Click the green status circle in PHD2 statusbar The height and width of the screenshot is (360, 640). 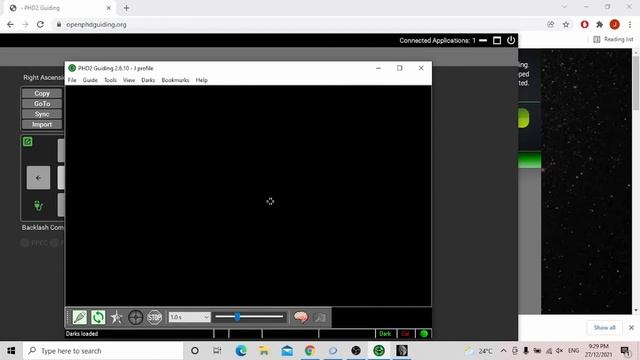click(x=424, y=334)
